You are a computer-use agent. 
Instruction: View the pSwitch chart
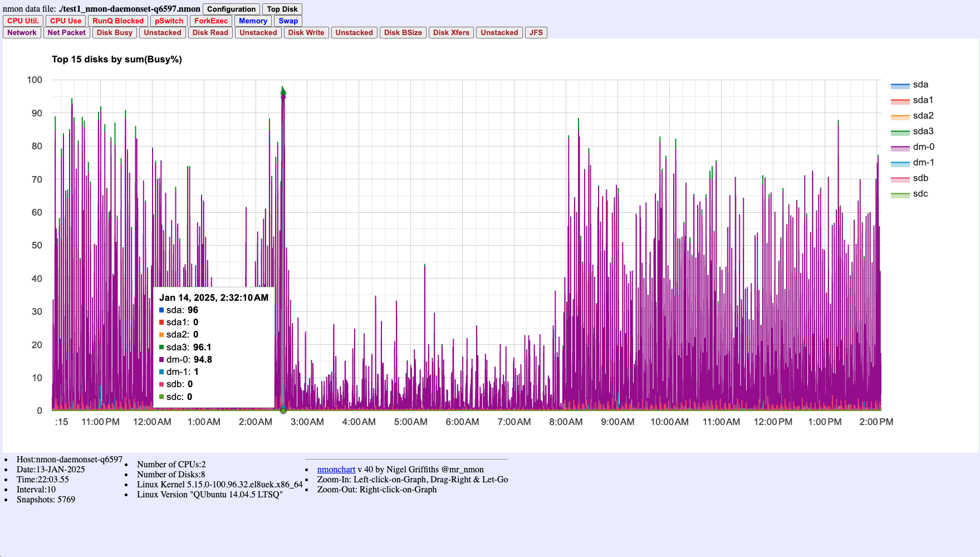tap(169, 21)
